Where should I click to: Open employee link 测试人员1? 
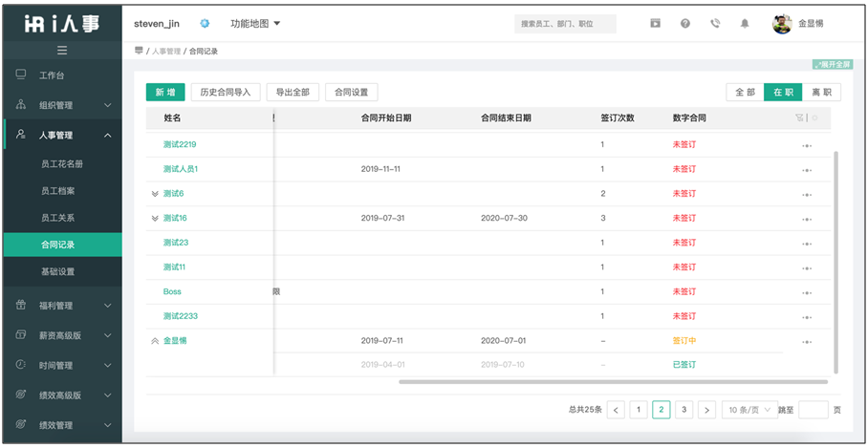pyautogui.click(x=181, y=169)
